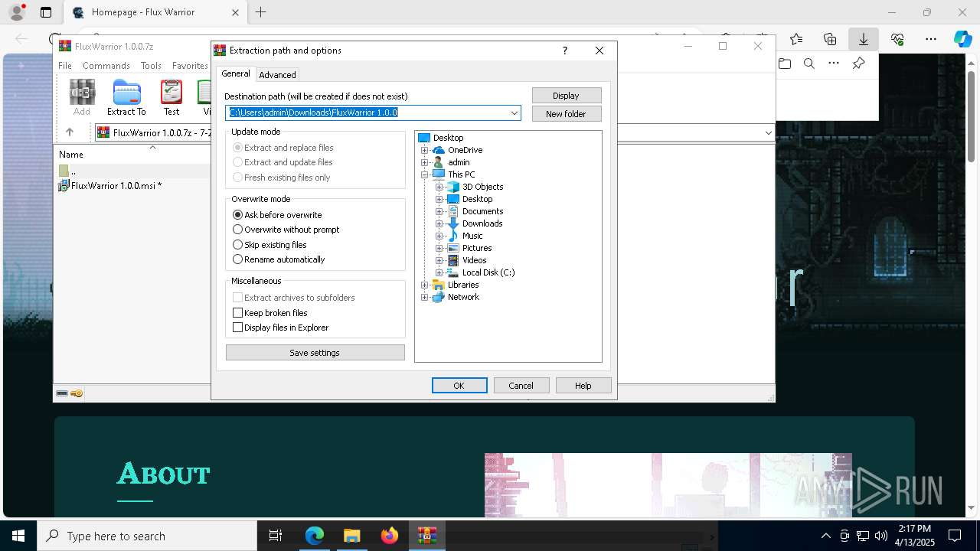Select Rename automatically option
Viewport: 980px width, 551px height.
279,259
